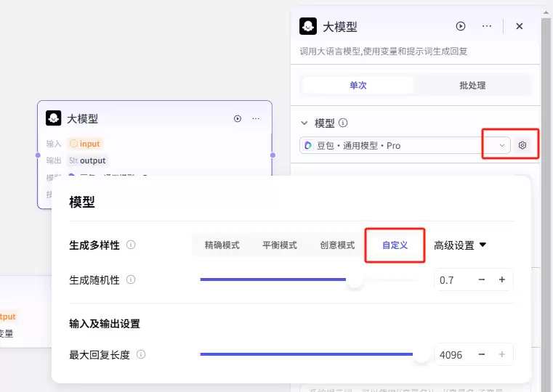Show info tooltip for 最大回复长度
This screenshot has height=392, width=553.
point(141,354)
